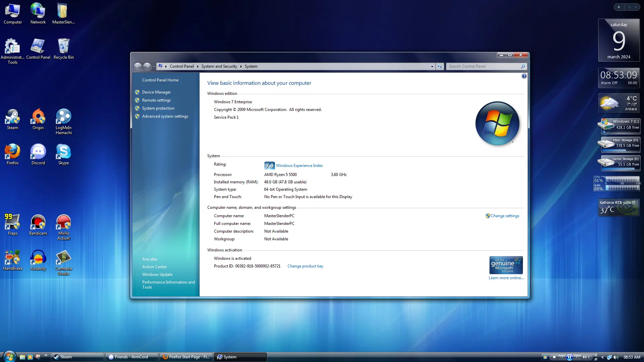Click Change product key link

[x=305, y=266]
